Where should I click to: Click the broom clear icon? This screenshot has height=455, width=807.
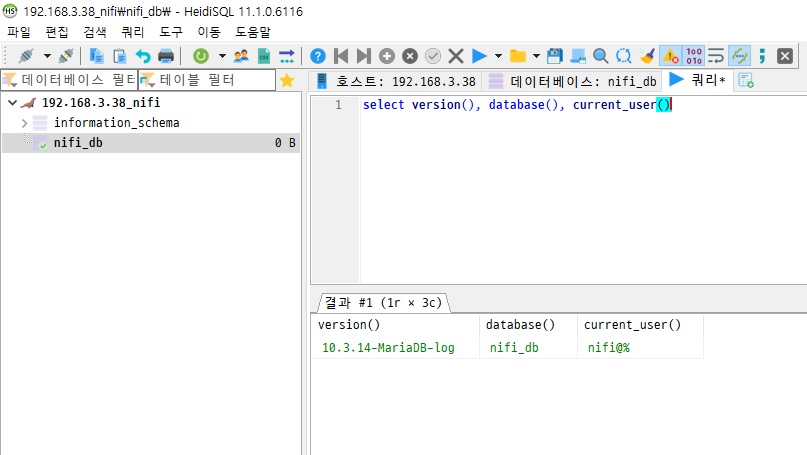[647, 56]
